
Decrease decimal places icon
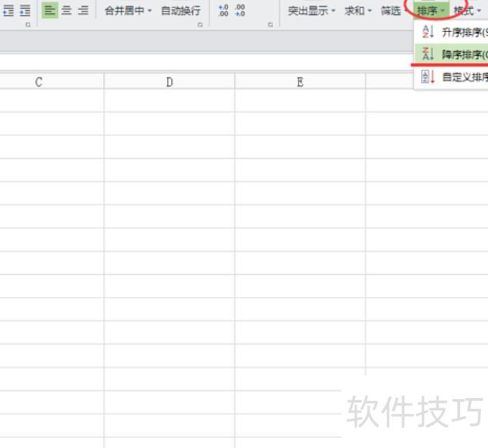240,10
